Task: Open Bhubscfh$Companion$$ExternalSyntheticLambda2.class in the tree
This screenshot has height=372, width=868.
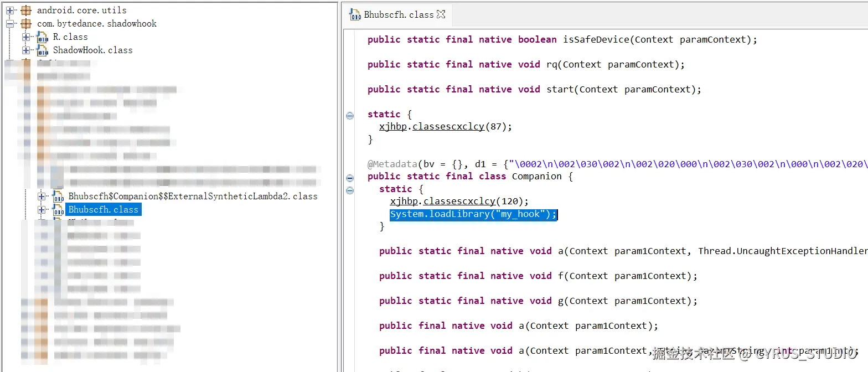Action: [x=193, y=196]
